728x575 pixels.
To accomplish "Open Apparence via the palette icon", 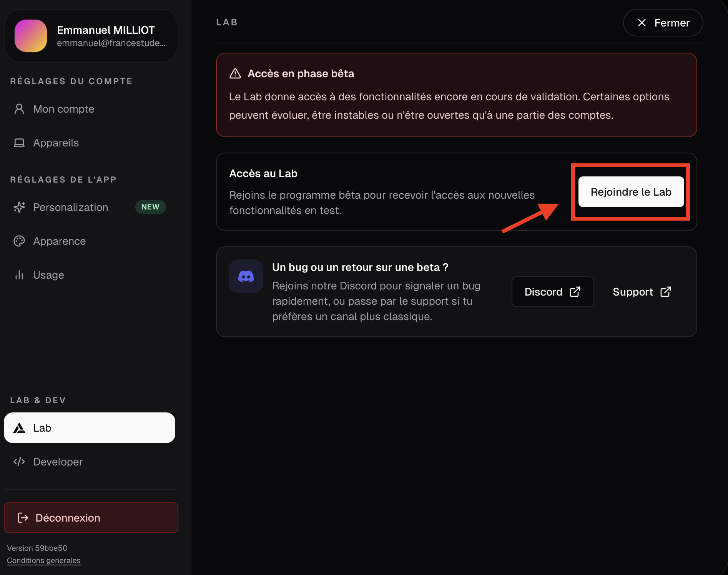I will click(x=19, y=241).
